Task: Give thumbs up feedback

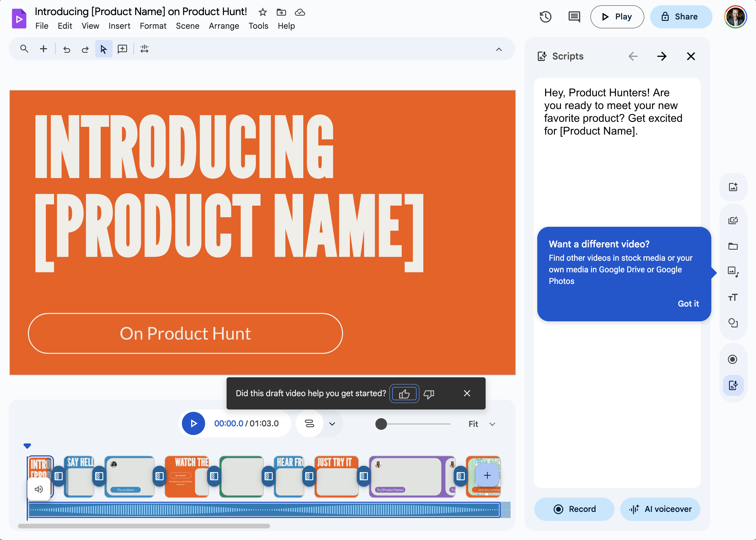Action: (404, 394)
